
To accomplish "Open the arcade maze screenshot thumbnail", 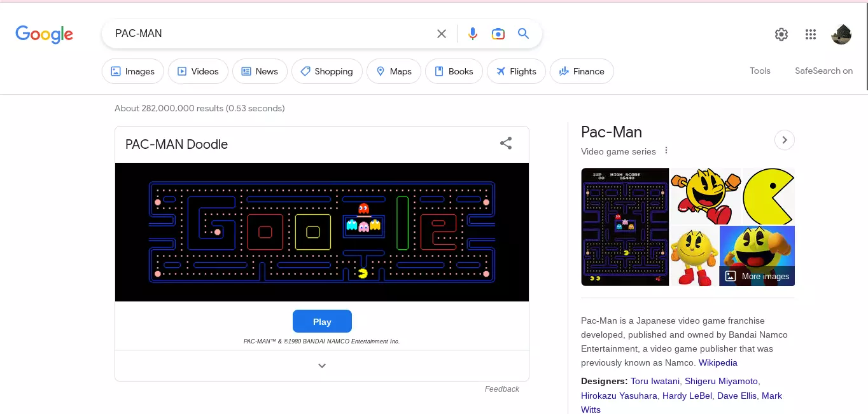I will [625, 227].
